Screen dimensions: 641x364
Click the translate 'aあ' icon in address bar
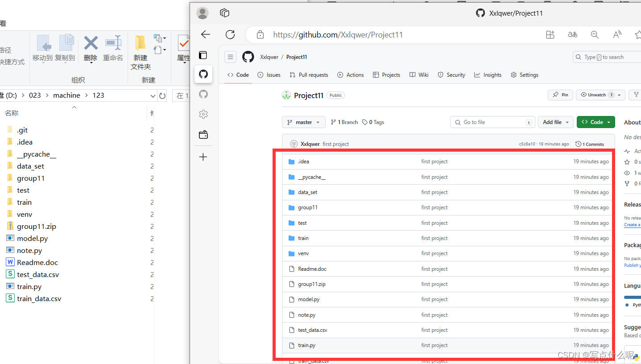tap(572, 34)
